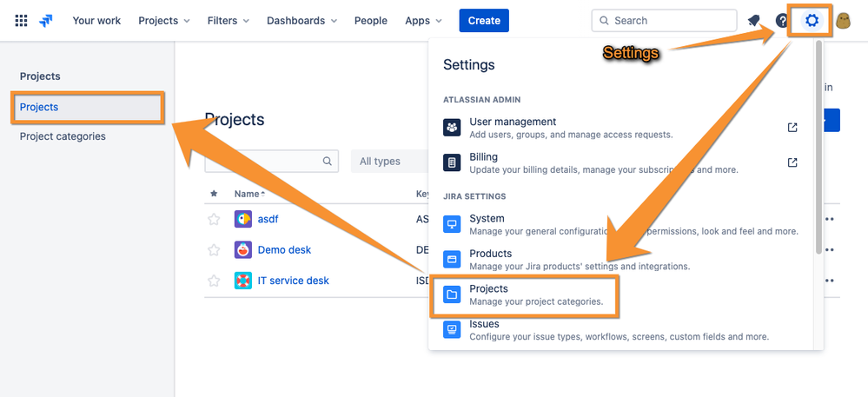Open Billing external link icon
Viewport: 868px width, 397px height.
pos(792,162)
